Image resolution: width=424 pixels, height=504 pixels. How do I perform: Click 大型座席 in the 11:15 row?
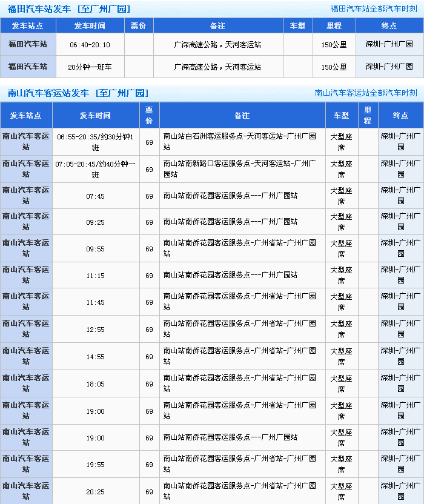click(342, 276)
